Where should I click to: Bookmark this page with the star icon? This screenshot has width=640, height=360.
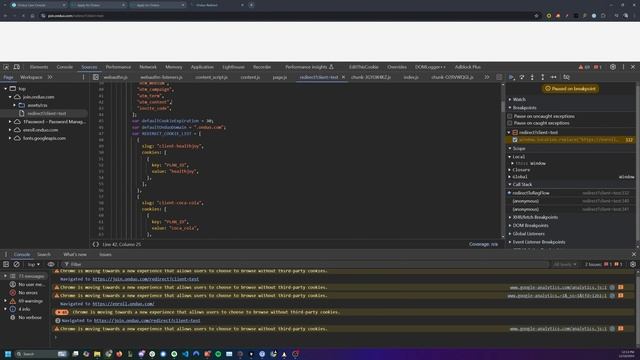(x=536, y=16)
